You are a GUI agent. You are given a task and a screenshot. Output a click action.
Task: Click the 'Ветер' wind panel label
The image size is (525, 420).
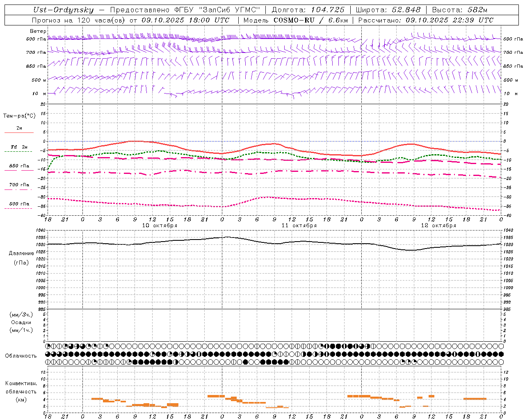[38, 31]
